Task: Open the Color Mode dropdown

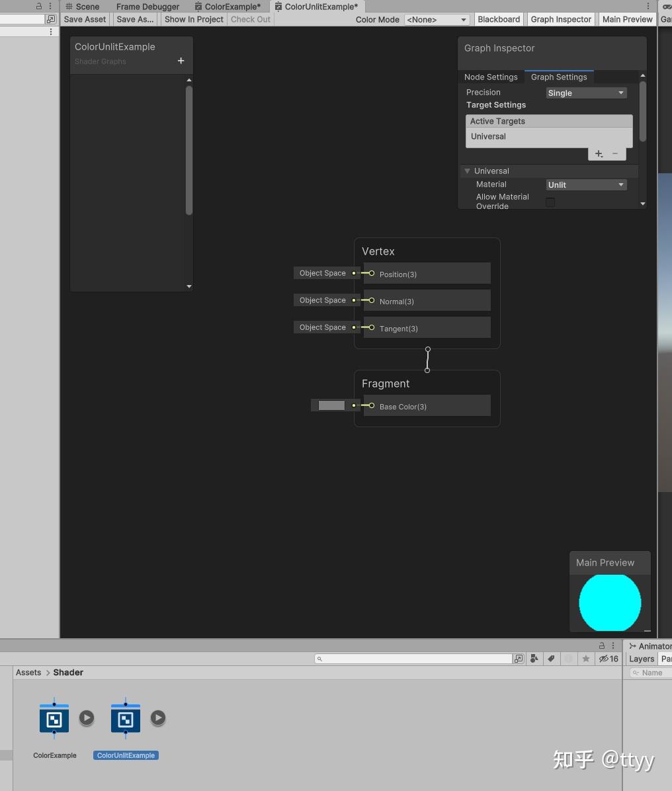Action: click(x=436, y=19)
